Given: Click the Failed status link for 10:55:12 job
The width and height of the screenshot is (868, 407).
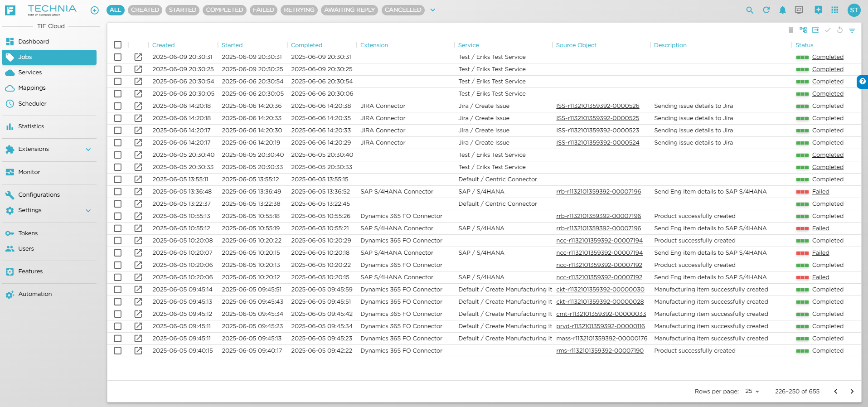Looking at the screenshot, I should 820,228.
